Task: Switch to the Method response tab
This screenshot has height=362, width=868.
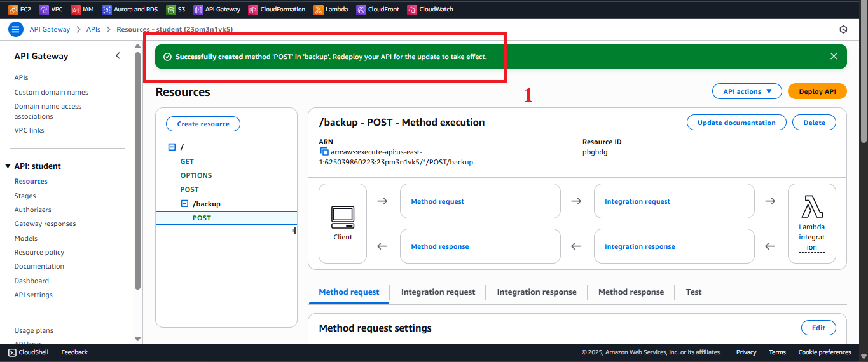Action: [631, 292]
